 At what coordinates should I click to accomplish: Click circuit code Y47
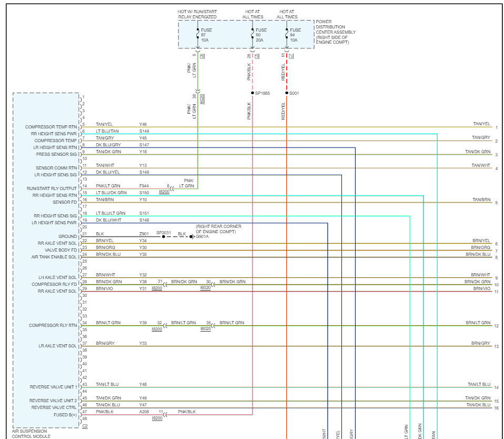click(143, 405)
